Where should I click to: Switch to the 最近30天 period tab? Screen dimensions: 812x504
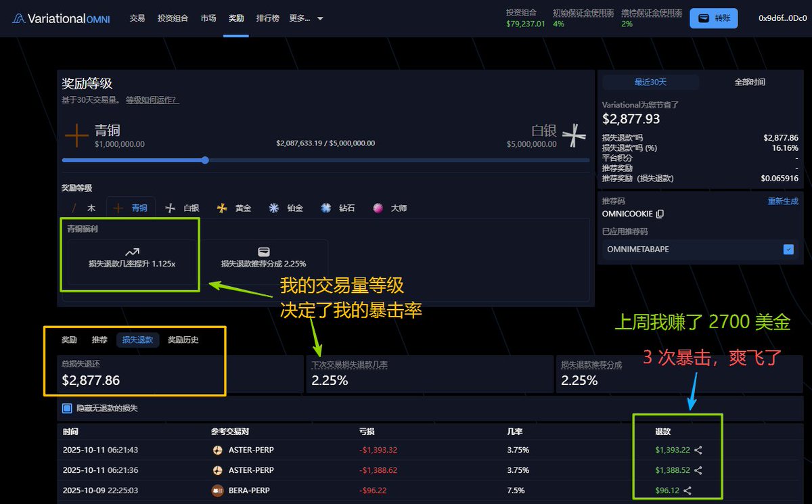coord(650,82)
